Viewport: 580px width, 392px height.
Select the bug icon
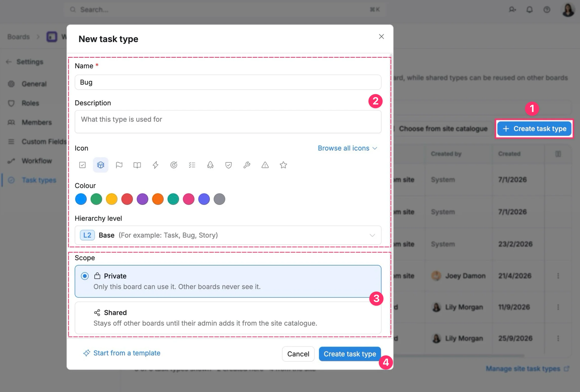pyautogui.click(x=101, y=165)
